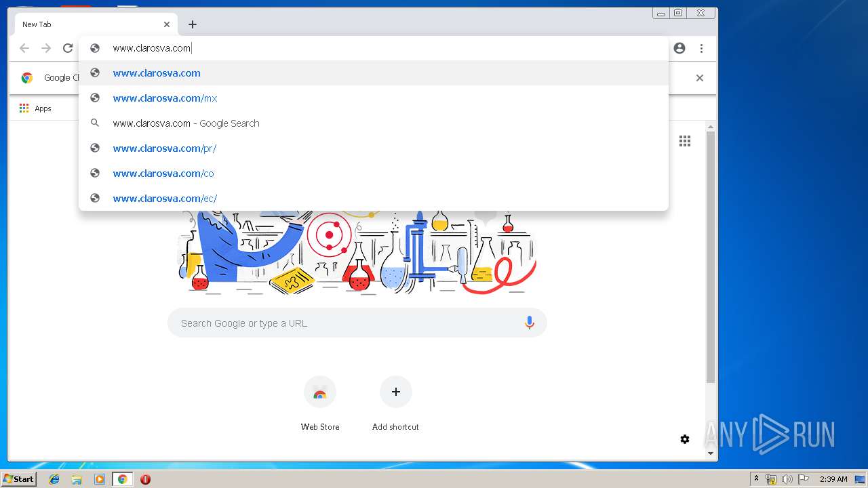Click the browser back arrow
Image resolution: width=868 pixels, height=488 pixels.
(24, 48)
